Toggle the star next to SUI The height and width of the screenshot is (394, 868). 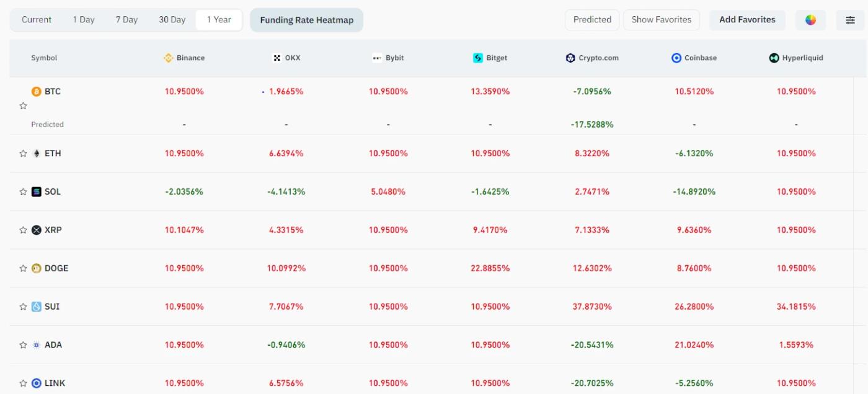point(23,306)
